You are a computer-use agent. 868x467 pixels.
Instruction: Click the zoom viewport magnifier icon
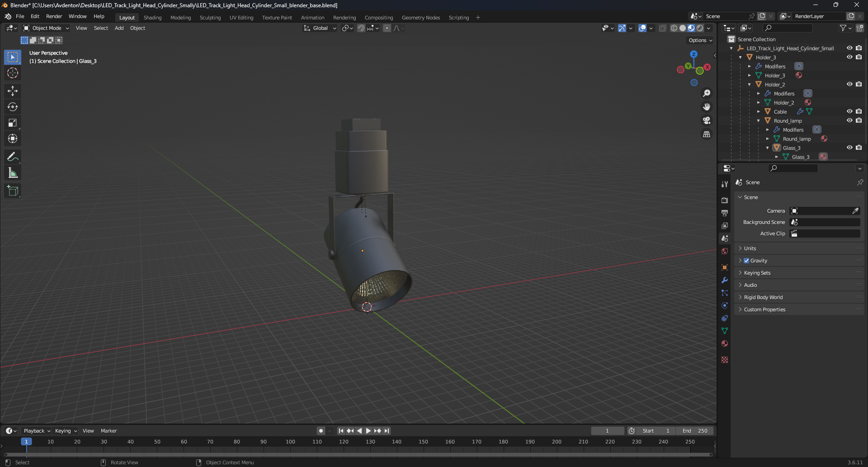(x=706, y=93)
